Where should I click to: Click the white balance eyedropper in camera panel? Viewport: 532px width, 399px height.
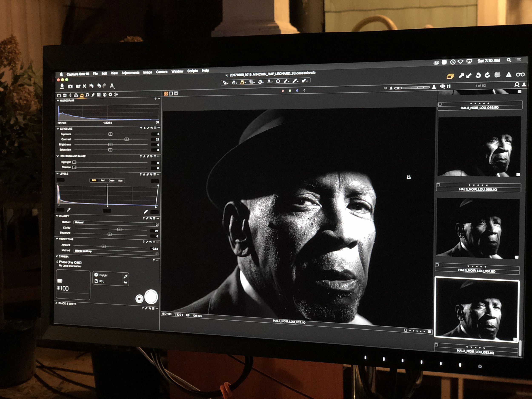point(125,277)
